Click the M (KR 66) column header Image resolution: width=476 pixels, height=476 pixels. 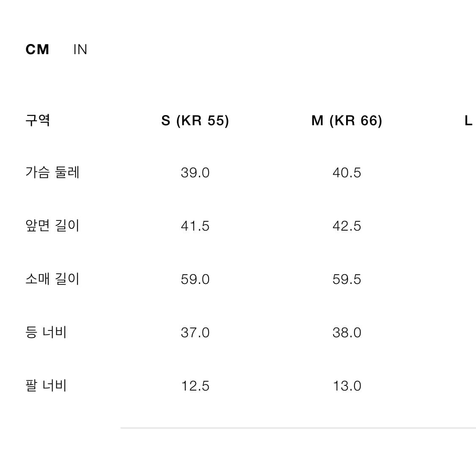tap(347, 121)
